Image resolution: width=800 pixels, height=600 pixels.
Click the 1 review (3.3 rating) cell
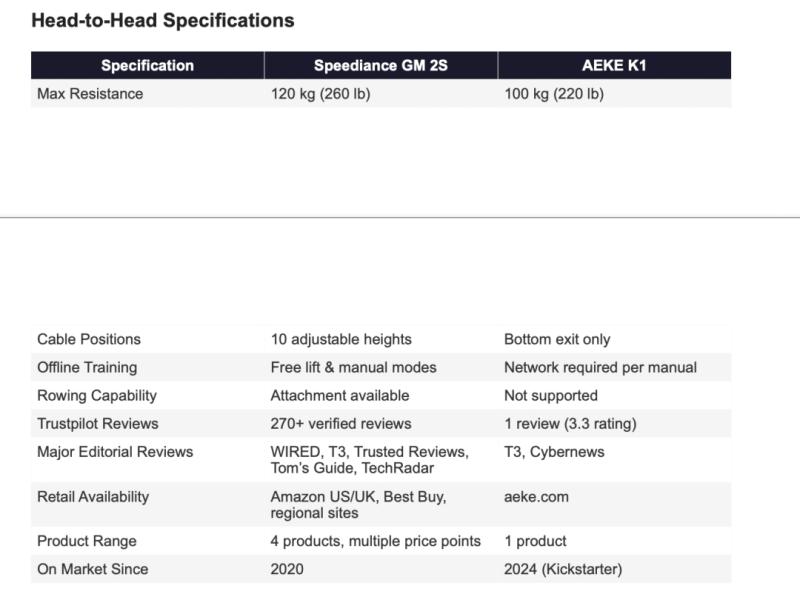pyautogui.click(x=570, y=423)
